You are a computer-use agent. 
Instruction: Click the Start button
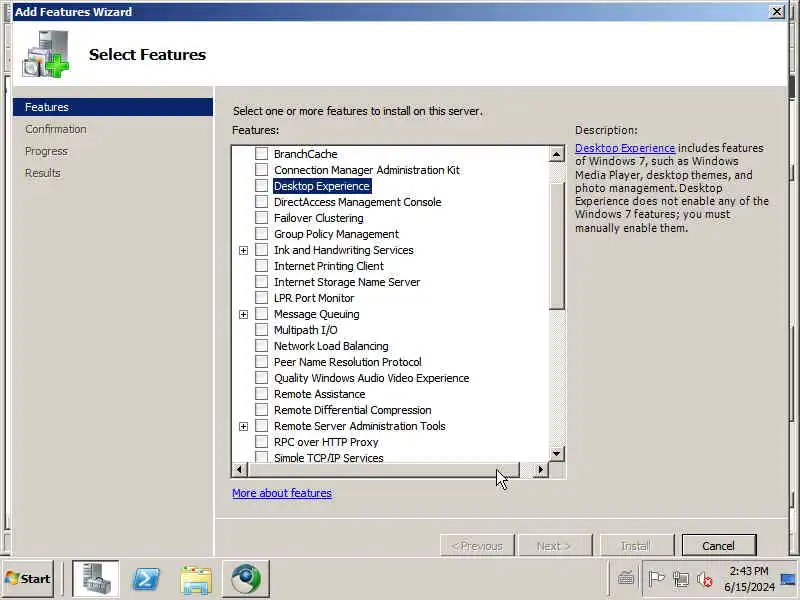[x=28, y=579]
